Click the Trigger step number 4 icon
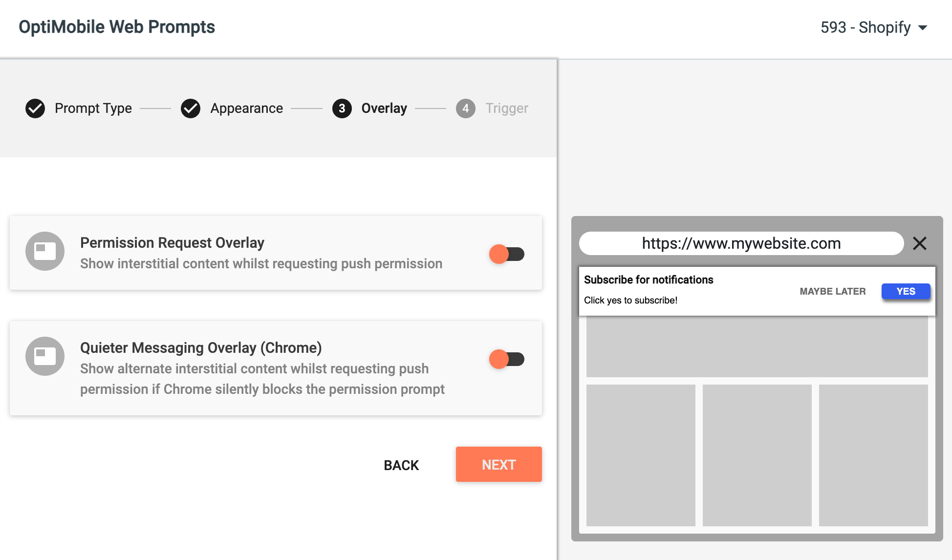This screenshot has width=952, height=560. [x=466, y=108]
